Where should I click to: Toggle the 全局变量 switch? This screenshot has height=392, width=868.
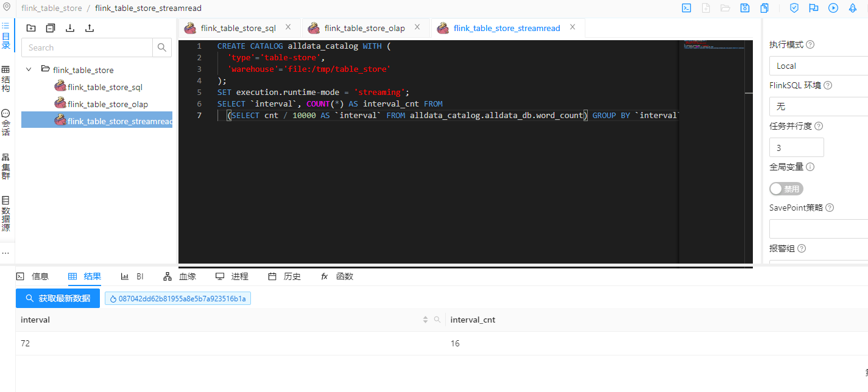tap(786, 189)
